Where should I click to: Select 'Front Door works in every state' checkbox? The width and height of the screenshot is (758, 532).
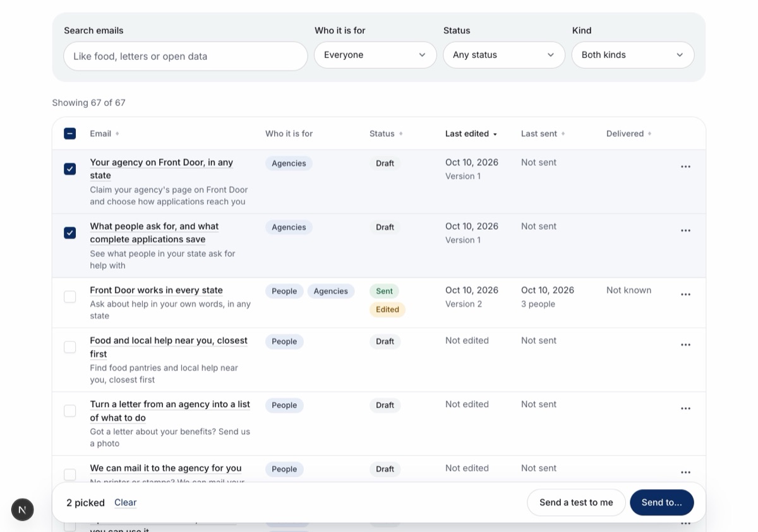click(x=70, y=297)
